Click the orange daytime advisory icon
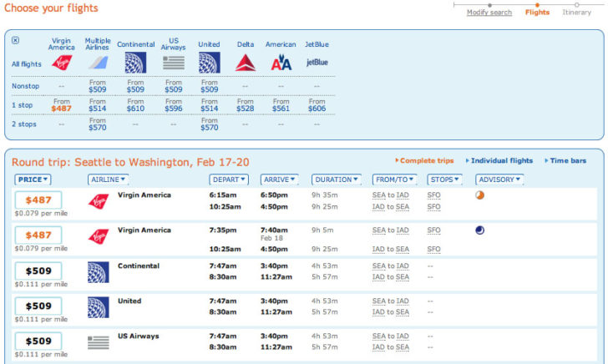The width and height of the screenshot is (608, 364). [x=479, y=195]
